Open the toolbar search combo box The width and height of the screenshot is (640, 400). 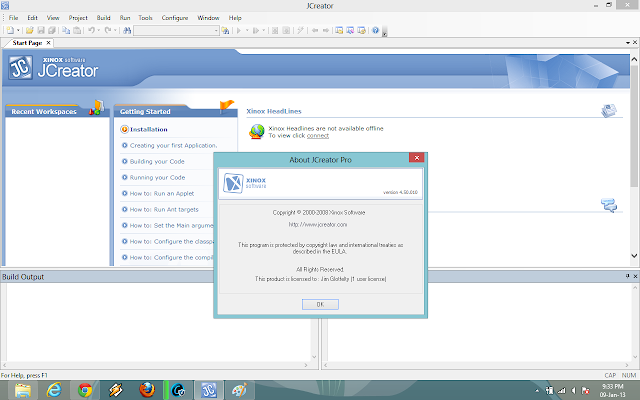pyautogui.click(x=176, y=30)
